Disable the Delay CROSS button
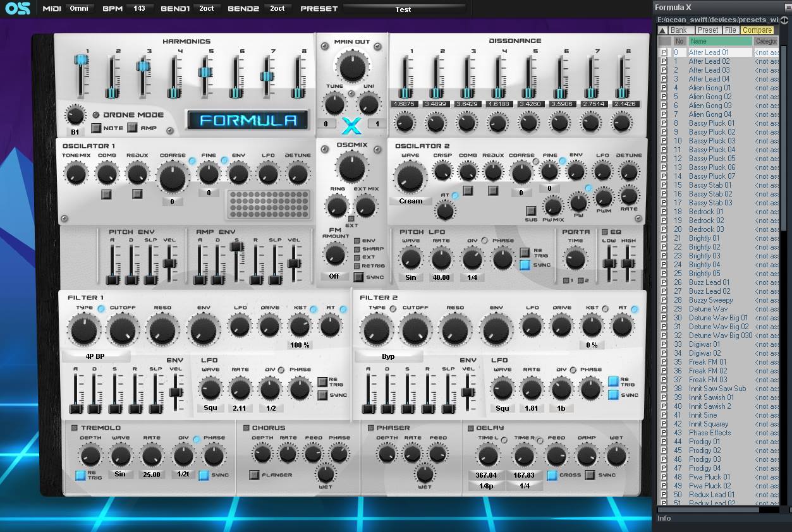The image size is (792, 532). [552, 475]
